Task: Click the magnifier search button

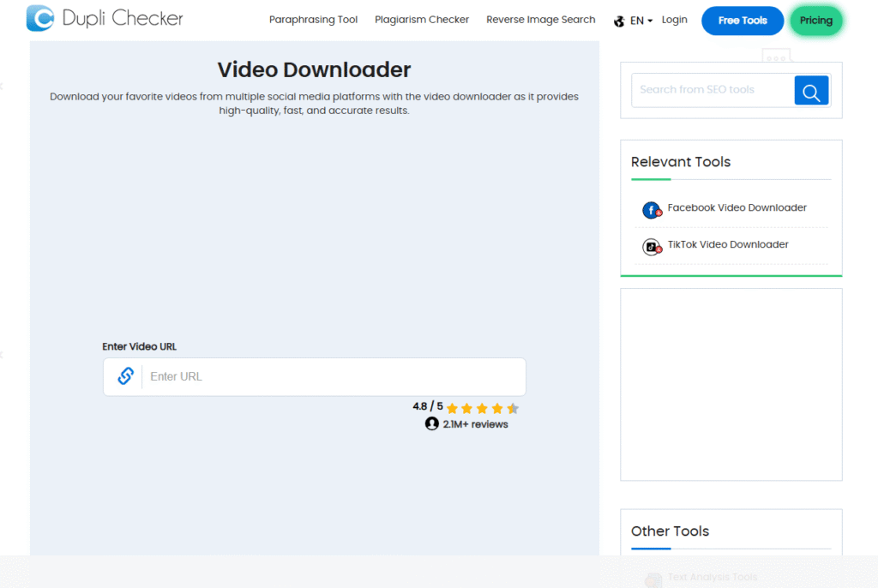Action: [x=811, y=90]
